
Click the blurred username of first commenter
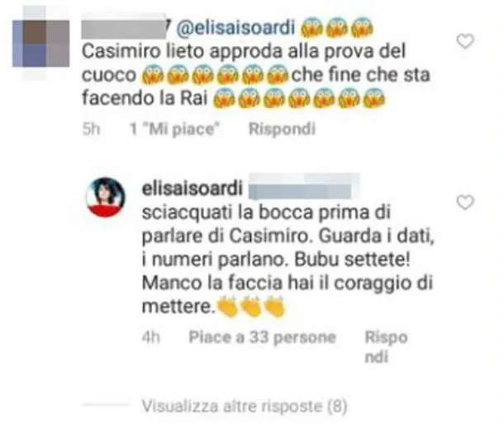click(123, 26)
